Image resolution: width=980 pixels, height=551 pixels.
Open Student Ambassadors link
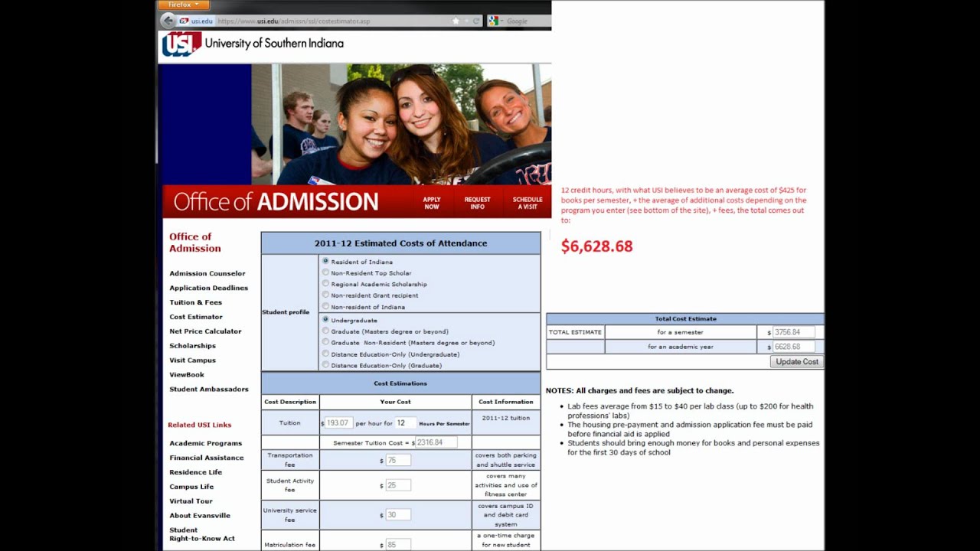pos(209,390)
